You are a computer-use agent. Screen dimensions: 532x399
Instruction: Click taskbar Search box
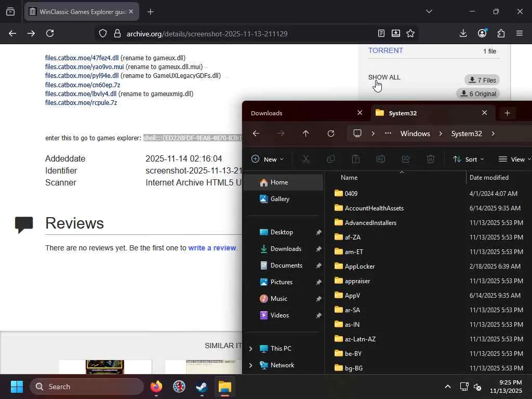87,387
